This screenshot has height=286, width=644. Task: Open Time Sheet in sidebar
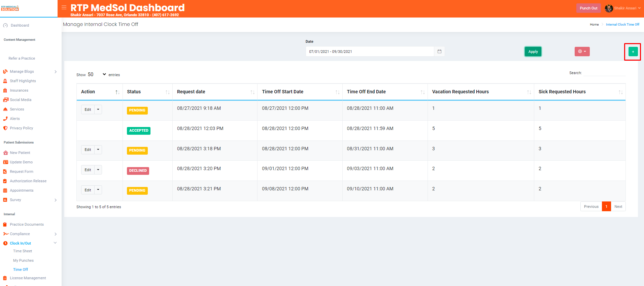(x=23, y=251)
